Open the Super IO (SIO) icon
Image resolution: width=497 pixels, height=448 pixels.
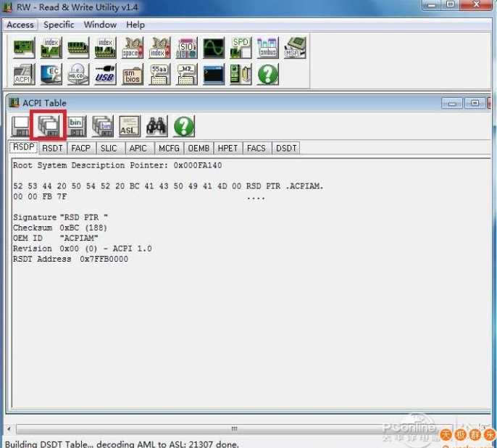click(x=186, y=48)
